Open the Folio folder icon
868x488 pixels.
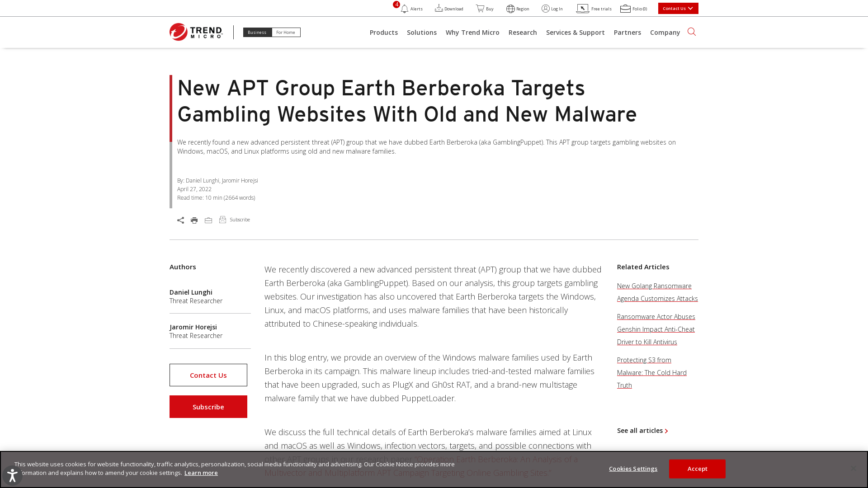(x=625, y=9)
